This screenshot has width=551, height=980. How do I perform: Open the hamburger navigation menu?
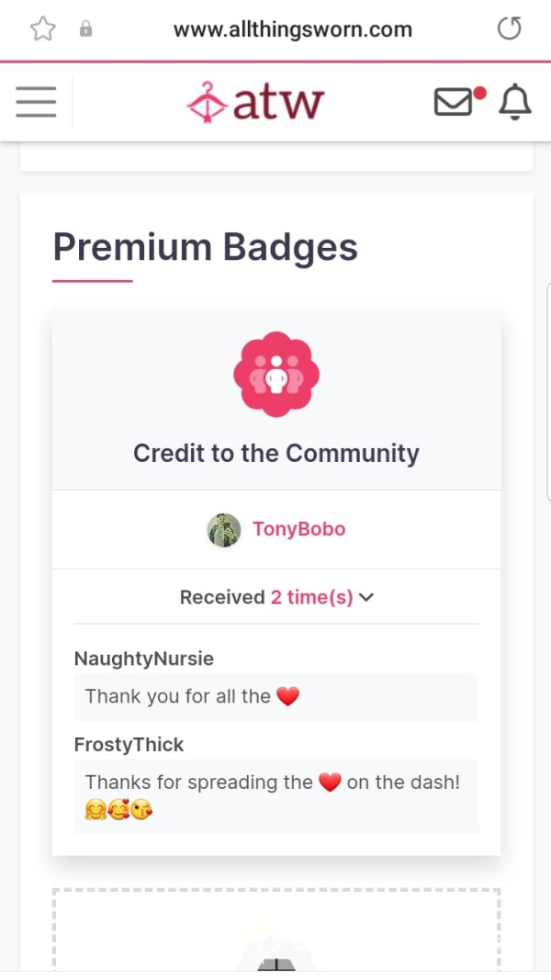pos(36,102)
